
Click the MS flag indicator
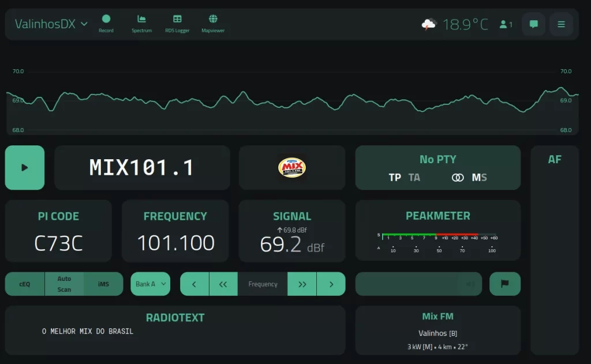coord(480,178)
